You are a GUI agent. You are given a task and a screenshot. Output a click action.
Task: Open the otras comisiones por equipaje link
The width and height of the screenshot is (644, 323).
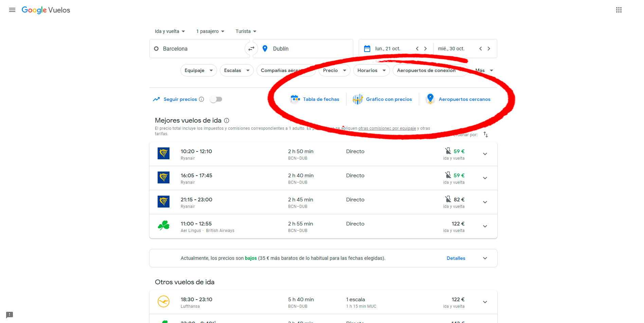click(387, 128)
